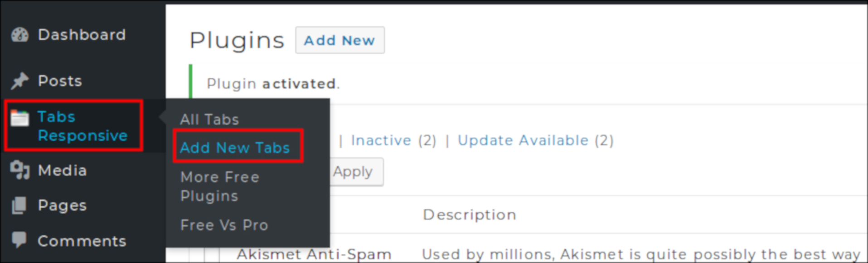Open the Comments section

[82, 241]
